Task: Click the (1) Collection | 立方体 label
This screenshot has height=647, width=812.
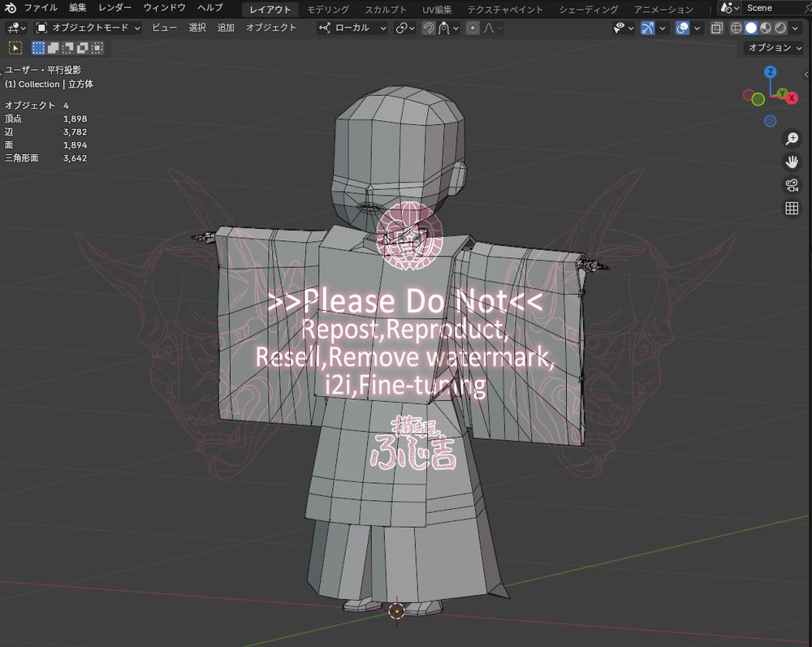Action: tap(50, 84)
